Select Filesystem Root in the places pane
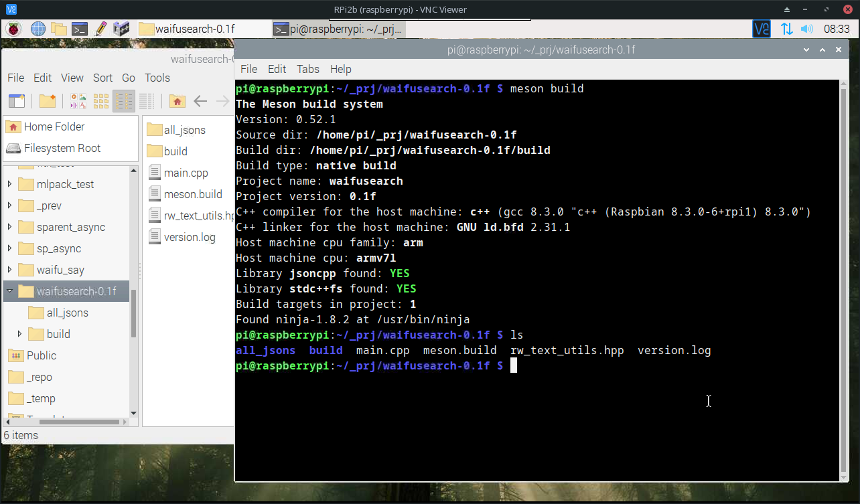 (70, 148)
